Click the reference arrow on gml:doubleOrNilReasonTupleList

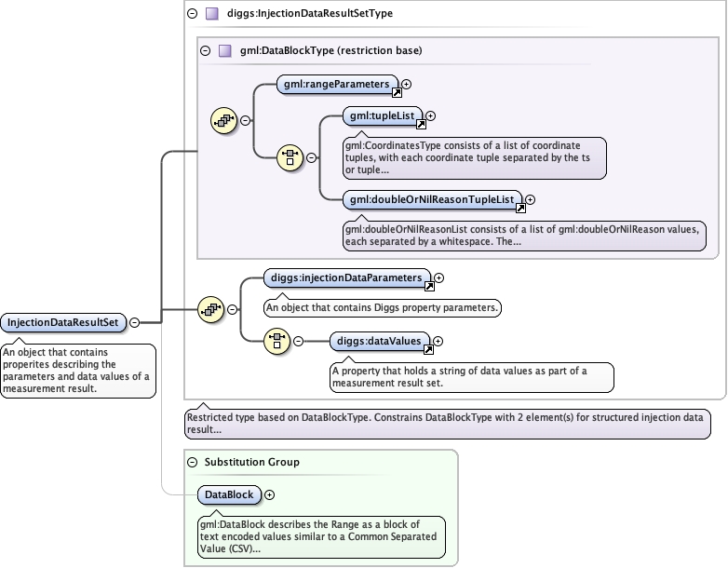[520, 208]
